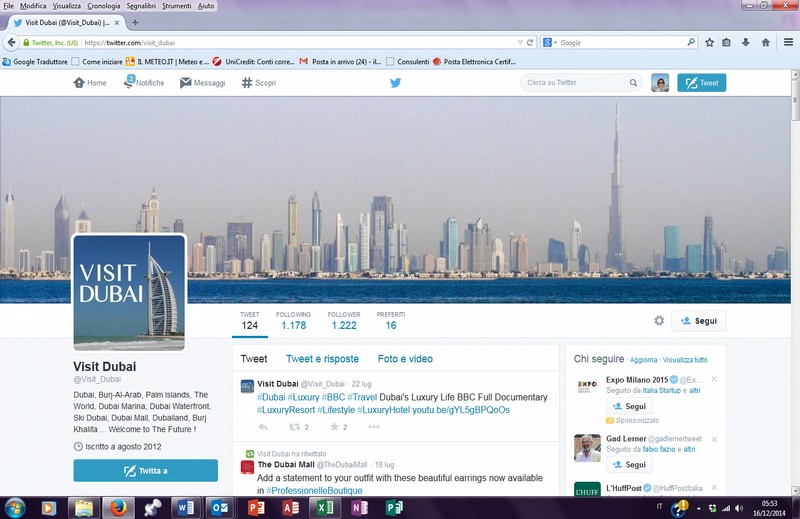Image resolution: width=800 pixels, height=519 pixels.
Task: Open Messaggi envelope in Twitter navbar
Action: [202, 83]
